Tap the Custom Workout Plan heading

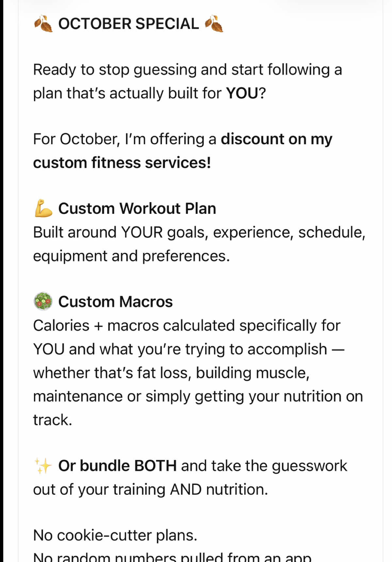[137, 209]
